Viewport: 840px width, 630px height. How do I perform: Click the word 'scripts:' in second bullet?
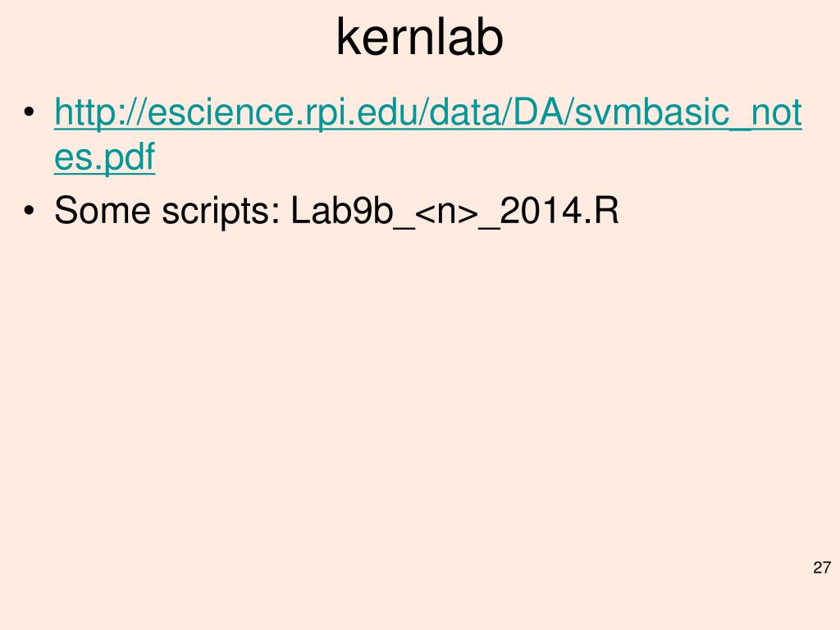point(221,212)
